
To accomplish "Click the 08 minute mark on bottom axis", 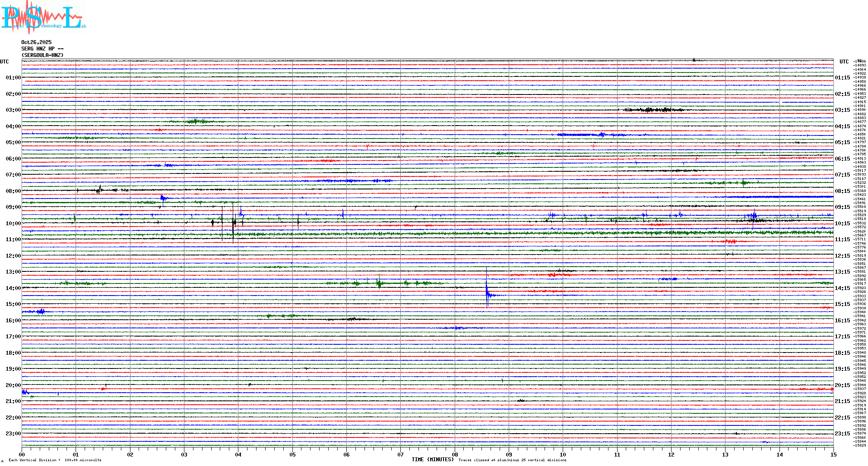I will [x=455, y=454].
